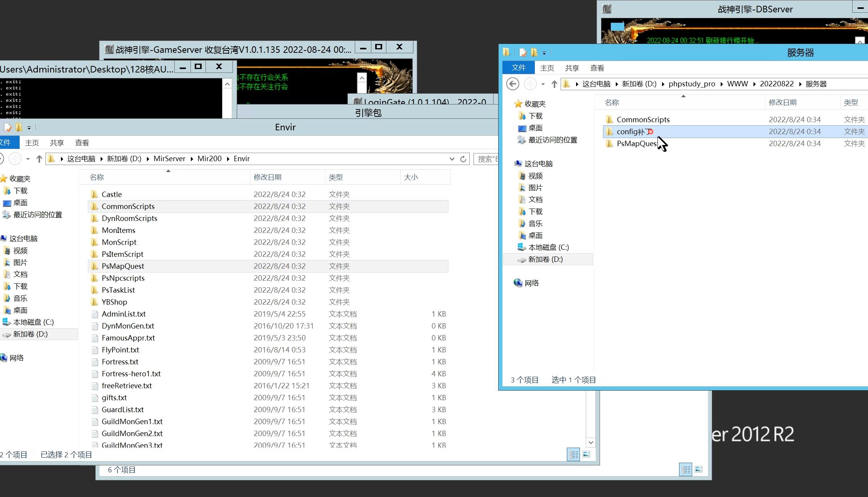Select FamousAppr.txt file

click(128, 338)
